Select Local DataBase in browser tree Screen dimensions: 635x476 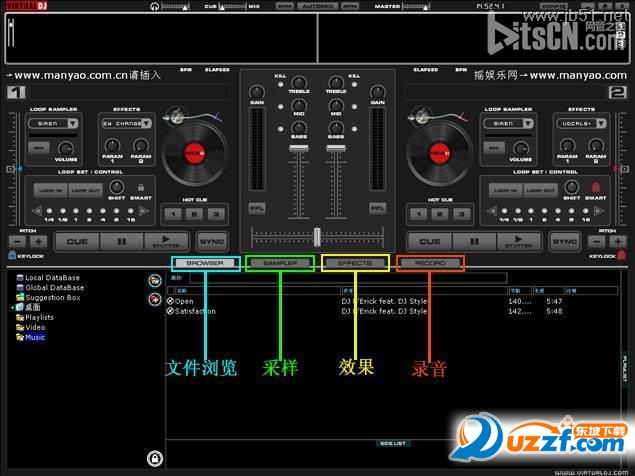(48, 277)
